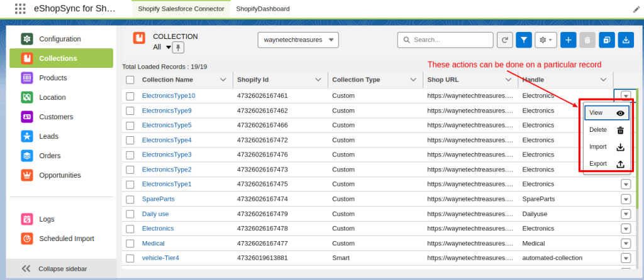This screenshot has width=644, height=280.
Task: Open Location in the sidebar
Action: [61, 97]
